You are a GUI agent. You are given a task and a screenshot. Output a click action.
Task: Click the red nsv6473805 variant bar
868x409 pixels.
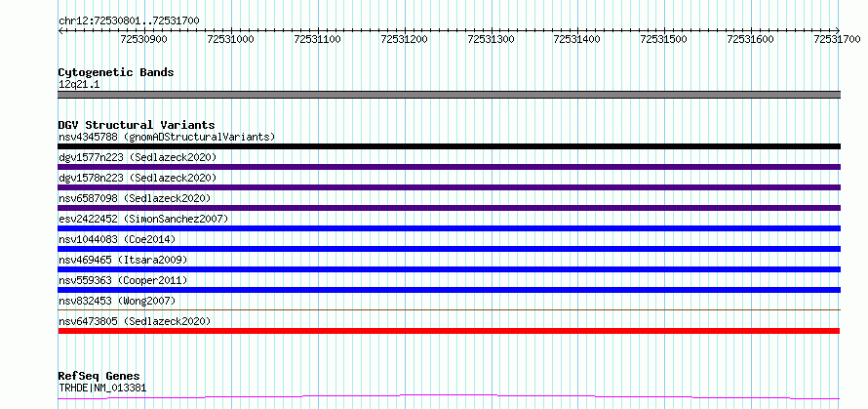coord(449,331)
